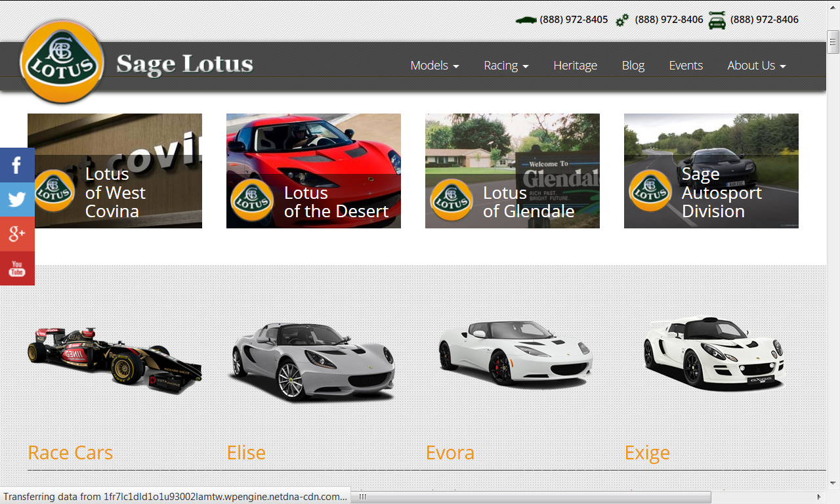The width and height of the screenshot is (840, 504).
Task: Open the YouTube sidebar icon
Action: [x=17, y=268]
